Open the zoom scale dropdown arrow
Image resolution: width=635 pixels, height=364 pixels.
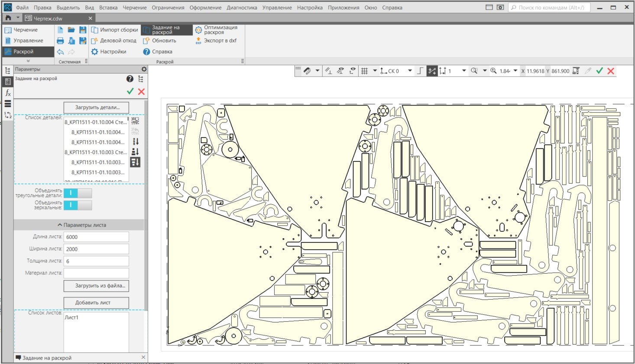point(515,71)
